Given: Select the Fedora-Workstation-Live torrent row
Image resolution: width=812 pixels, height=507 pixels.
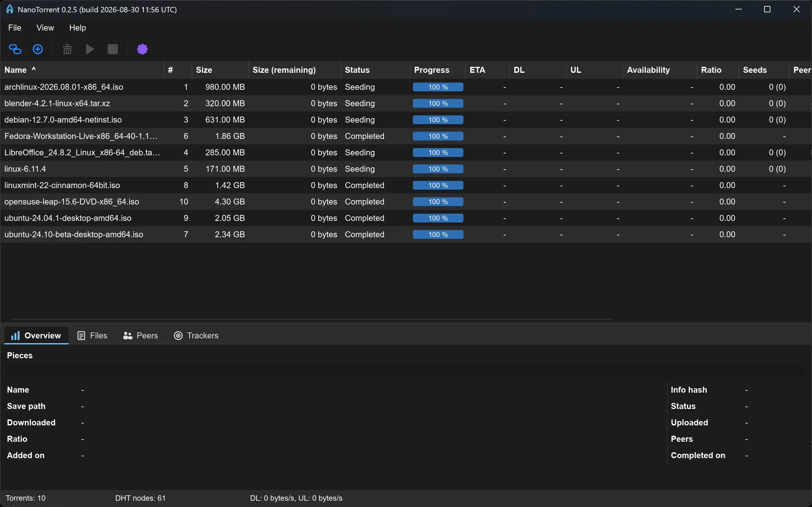Looking at the screenshot, I should pyautogui.click(x=406, y=136).
